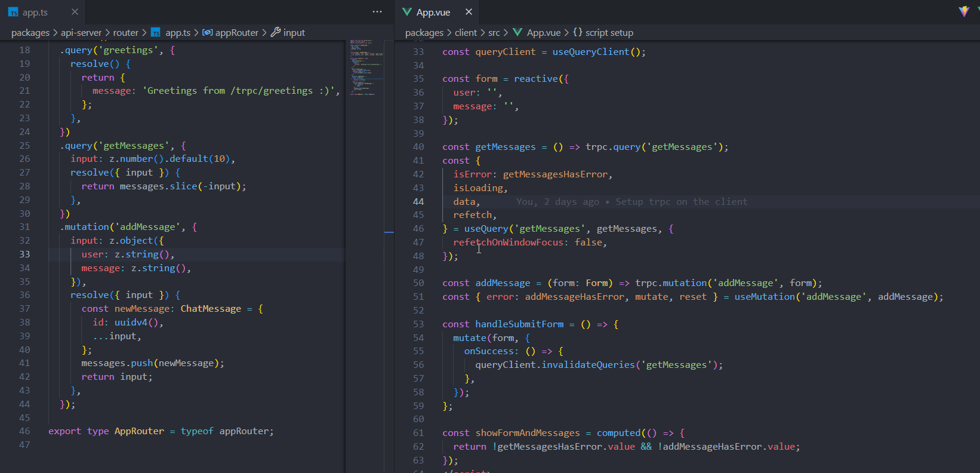The image size is (980, 473).
Task: Expand the client breadcrumb folder
Action: [x=466, y=33]
